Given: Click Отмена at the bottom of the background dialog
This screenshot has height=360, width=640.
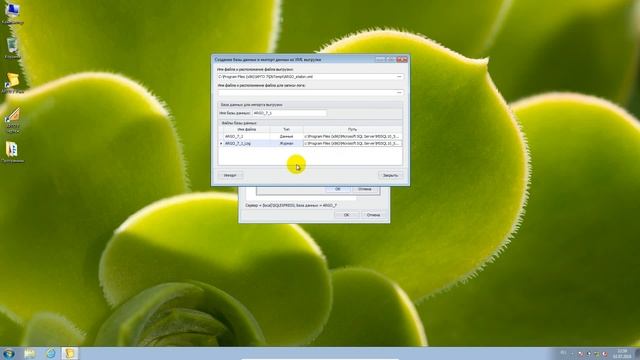Looking at the screenshot, I should pyautogui.click(x=373, y=215).
